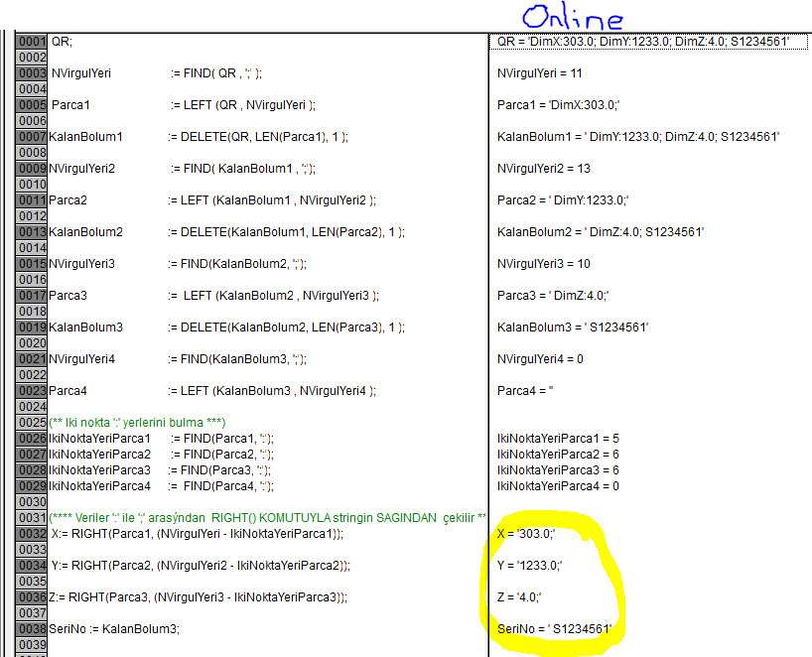Select the online value 'NVirgulYeri4 = 0'
Image resolution: width=812 pixels, height=657 pixels.
[x=540, y=359]
